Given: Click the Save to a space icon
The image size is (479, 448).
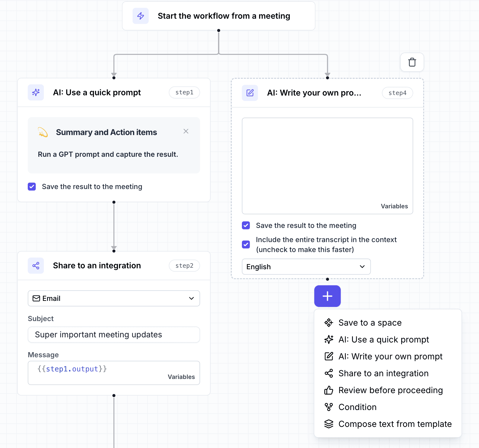Looking at the screenshot, I should [x=328, y=323].
